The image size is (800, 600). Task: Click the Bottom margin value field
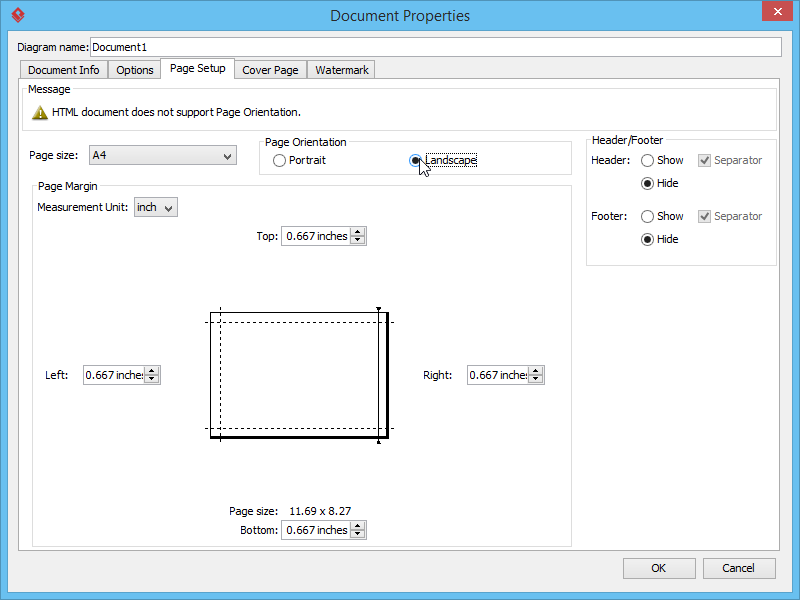[x=316, y=530]
